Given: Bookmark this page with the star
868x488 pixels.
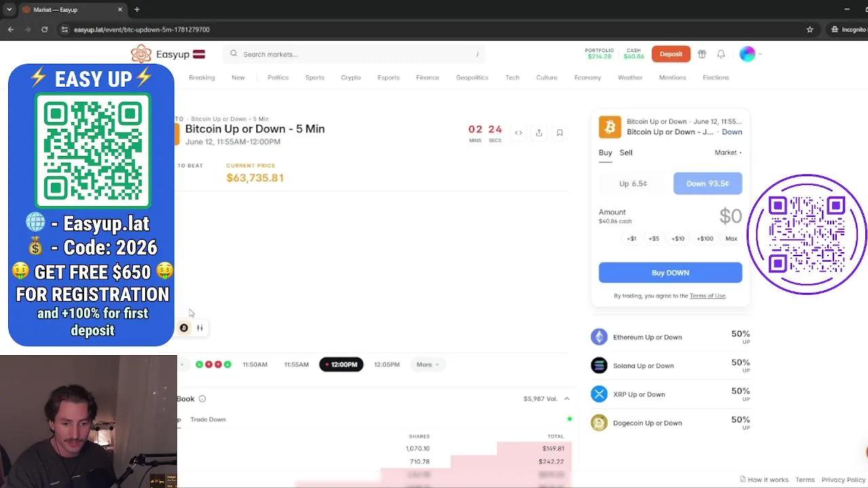Looking at the screenshot, I should pyautogui.click(x=810, y=30).
